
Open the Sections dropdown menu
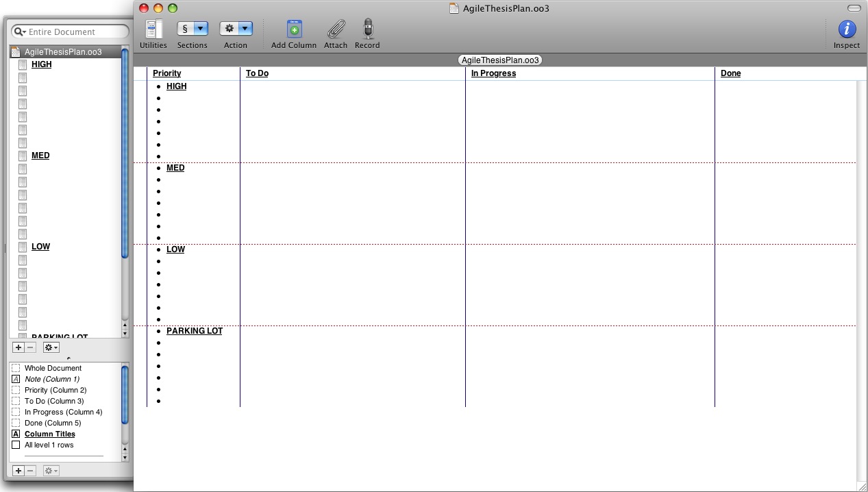point(193,29)
